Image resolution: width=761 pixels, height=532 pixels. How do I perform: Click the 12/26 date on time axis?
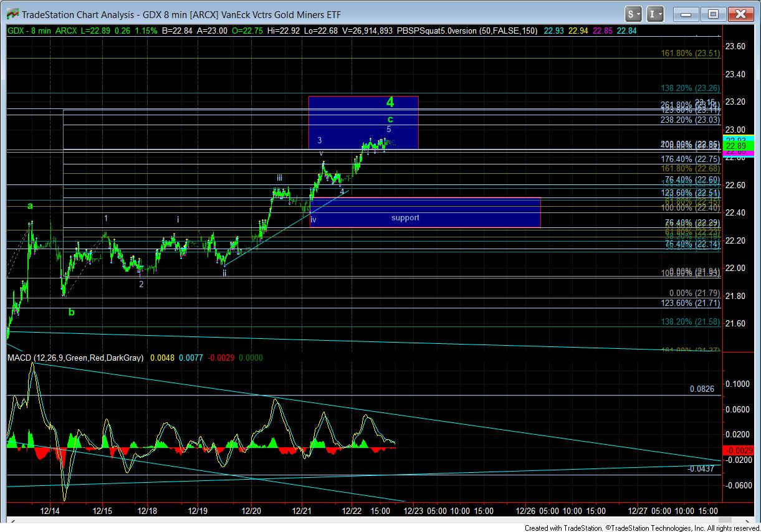pyautogui.click(x=526, y=511)
